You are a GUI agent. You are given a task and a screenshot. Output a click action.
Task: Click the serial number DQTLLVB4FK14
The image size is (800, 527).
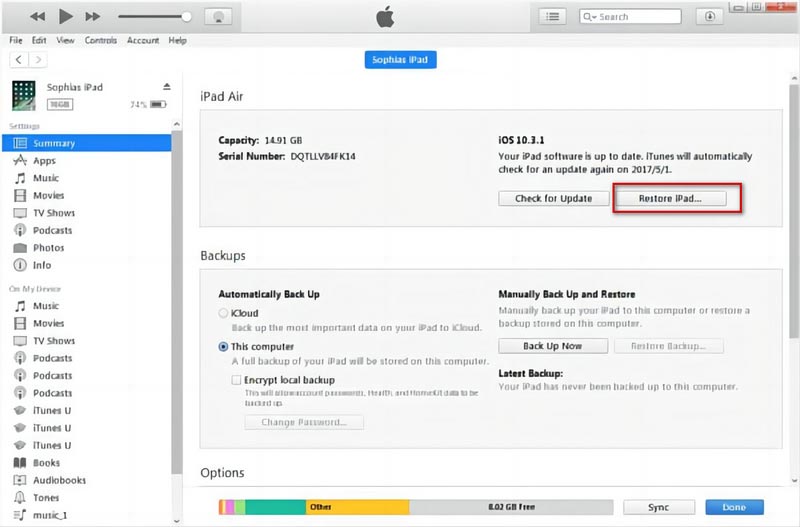[323, 157]
